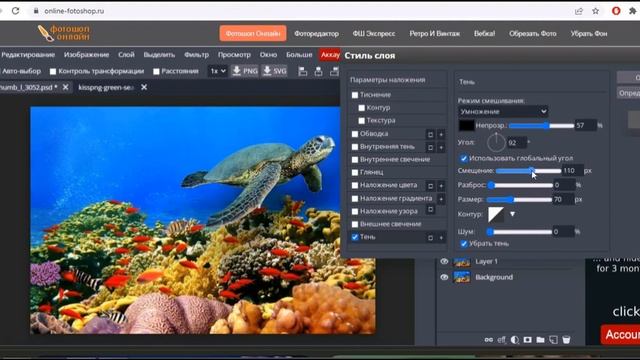Open the Ретро И Винтаж link
The image size is (640, 360).
tap(434, 34)
